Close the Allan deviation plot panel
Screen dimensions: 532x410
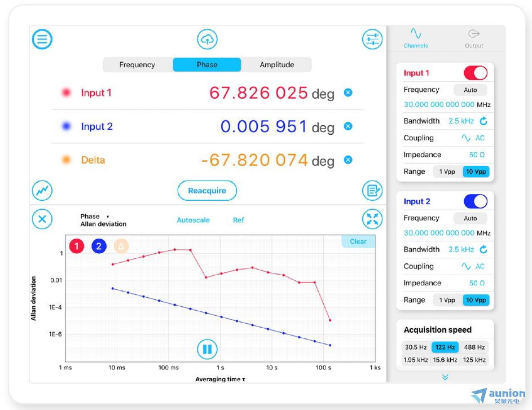tap(42, 219)
